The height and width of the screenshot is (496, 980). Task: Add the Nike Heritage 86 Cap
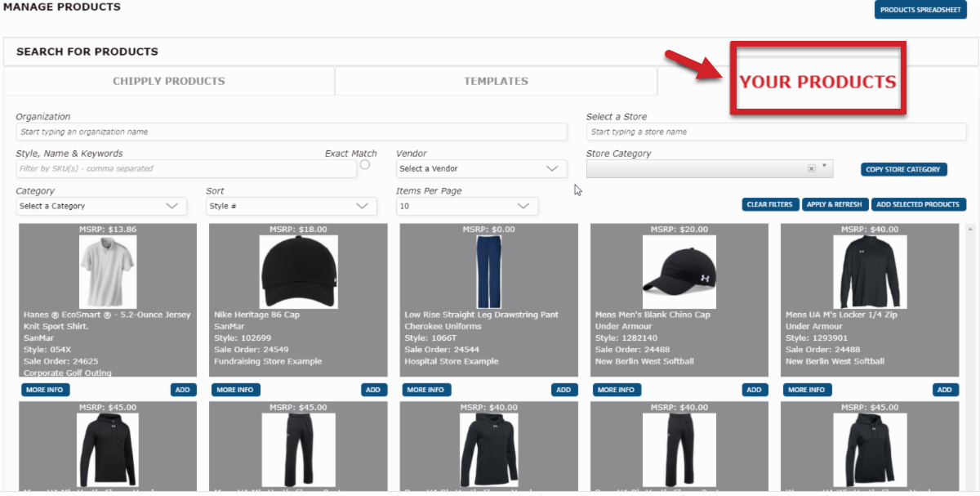(x=373, y=390)
